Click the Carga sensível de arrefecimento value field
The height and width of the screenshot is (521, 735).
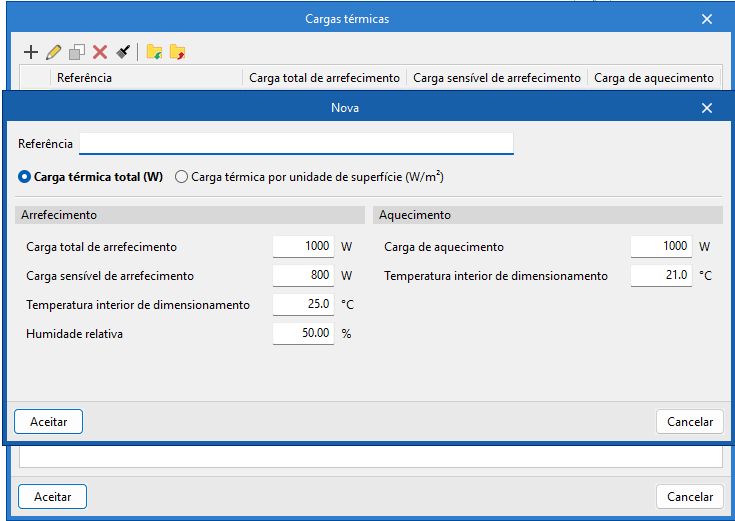pyautogui.click(x=303, y=275)
